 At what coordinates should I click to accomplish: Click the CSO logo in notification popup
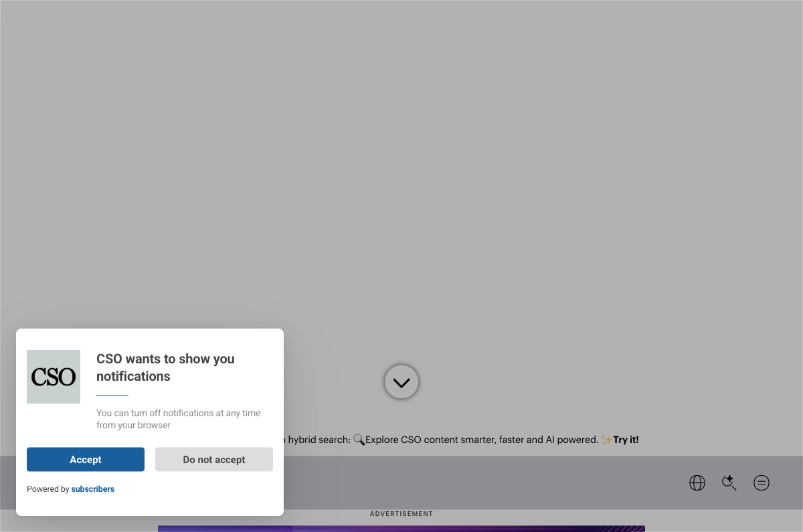pos(54,377)
